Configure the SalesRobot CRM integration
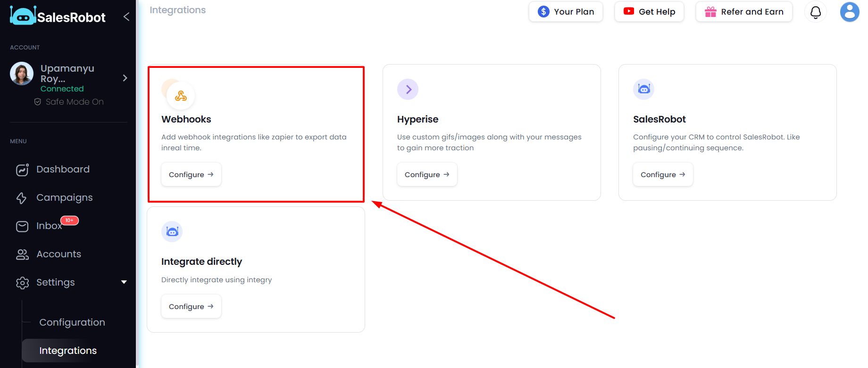The width and height of the screenshot is (868, 368). point(663,174)
